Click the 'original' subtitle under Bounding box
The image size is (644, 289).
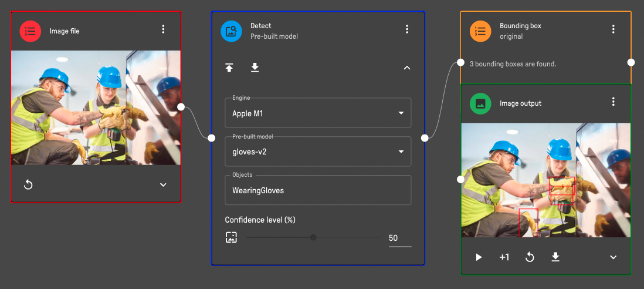pos(511,36)
